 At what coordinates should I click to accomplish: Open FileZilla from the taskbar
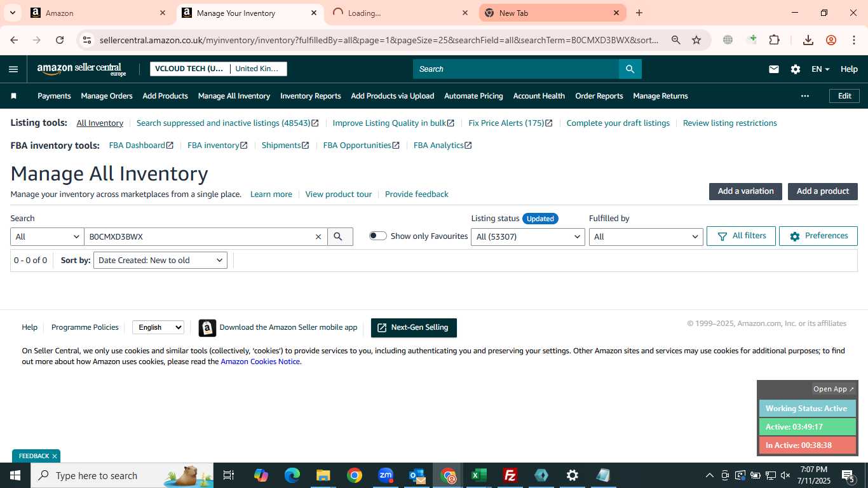pos(510,475)
